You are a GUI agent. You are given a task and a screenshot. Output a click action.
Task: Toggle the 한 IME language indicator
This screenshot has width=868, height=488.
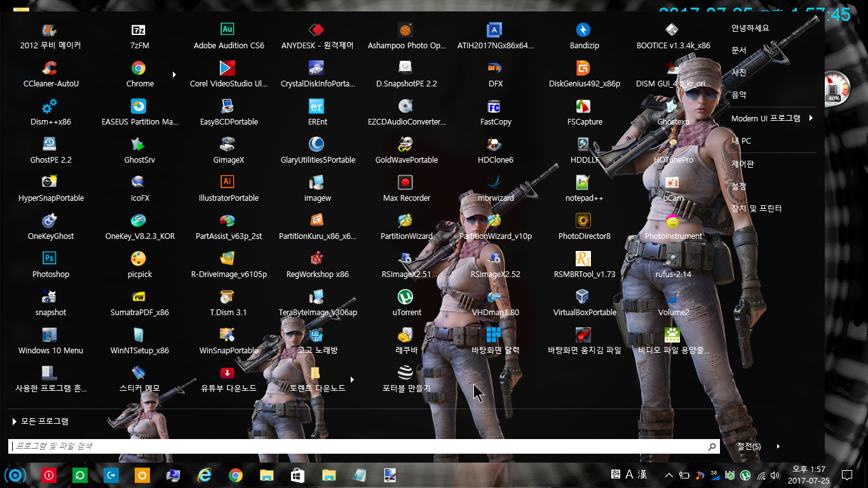615,474
